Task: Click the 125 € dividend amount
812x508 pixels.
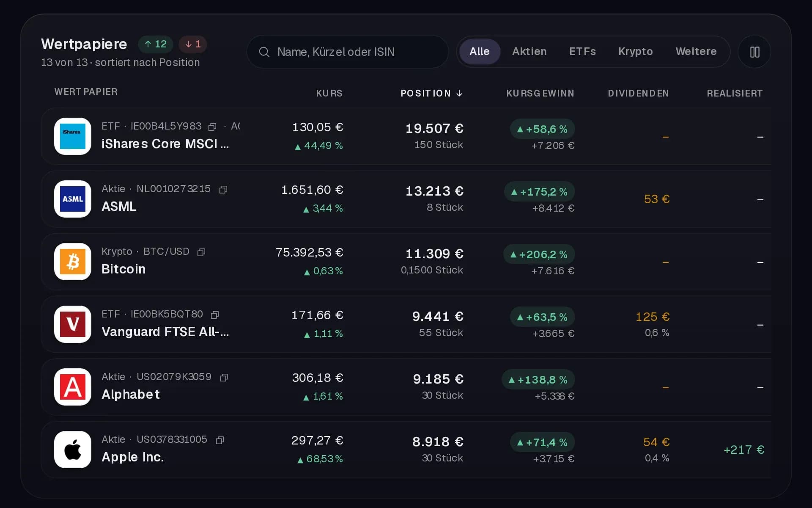Action: tap(653, 317)
